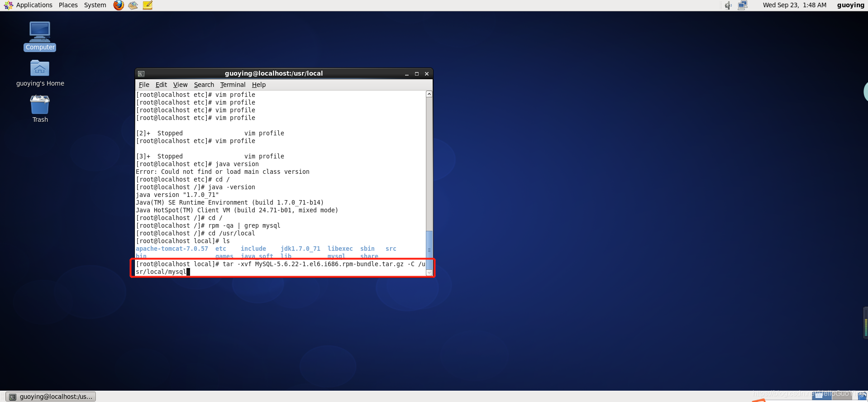Image resolution: width=868 pixels, height=402 pixels.
Task: Click the 'rpm -qa | grep mysql' command
Action: point(244,225)
